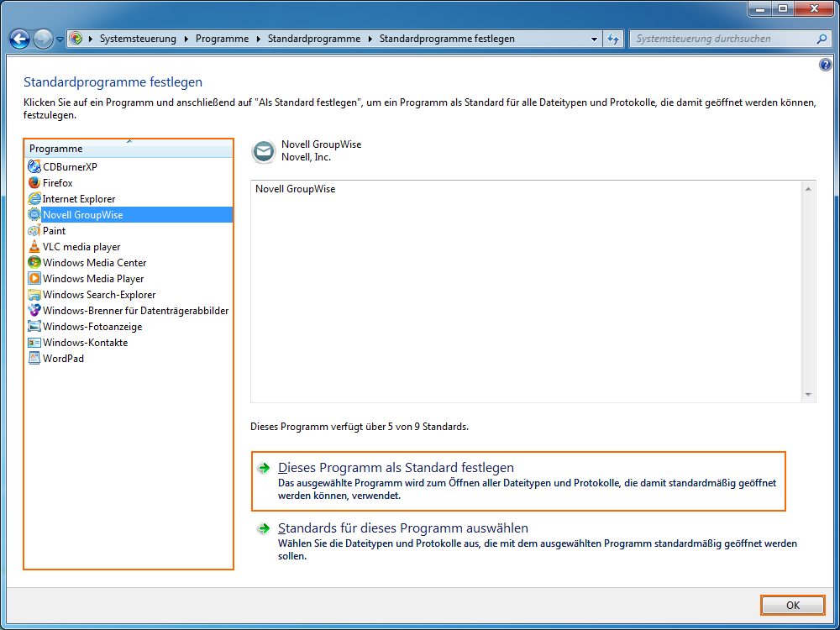This screenshot has height=630, width=840.
Task: Confirm with the OK button
Action: pyautogui.click(x=793, y=606)
